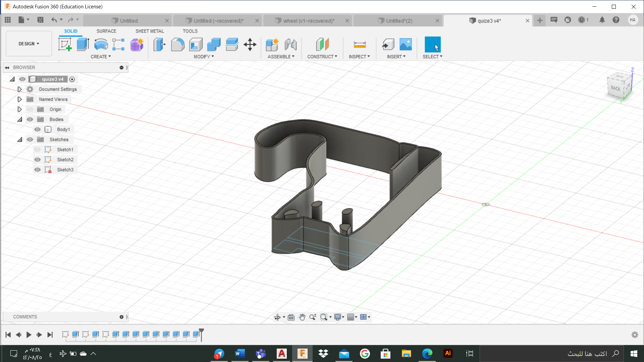Click the ViewCube BACK face
Screen dimensions: 644x362
tap(615, 88)
